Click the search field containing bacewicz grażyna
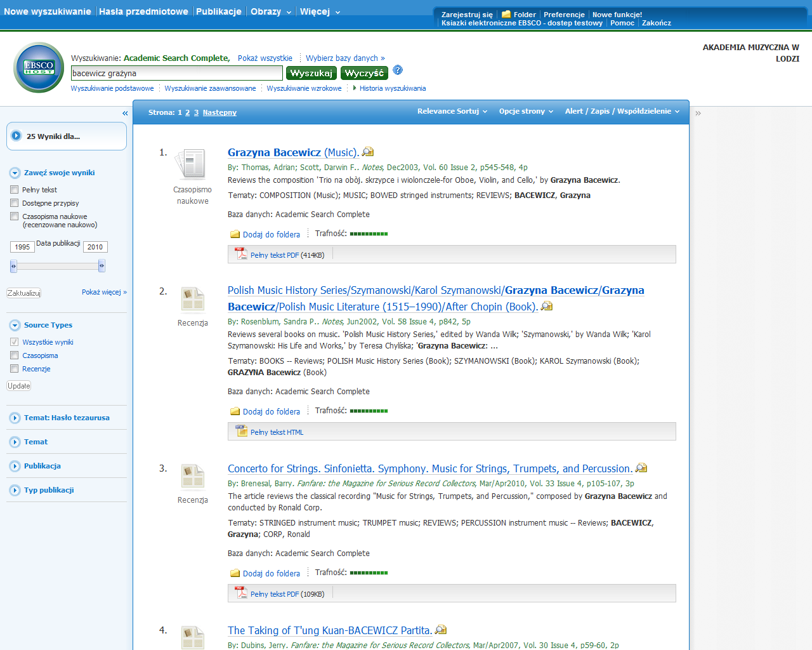Screen dimensions: 812x650 click(x=177, y=73)
